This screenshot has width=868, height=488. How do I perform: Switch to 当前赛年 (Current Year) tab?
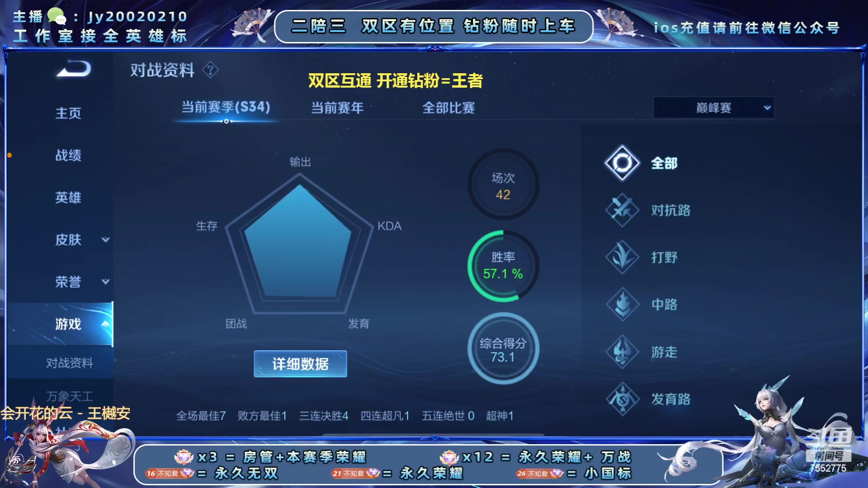pyautogui.click(x=337, y=107)
